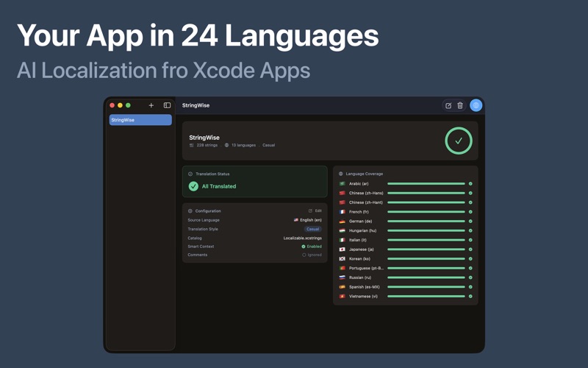588x368 pixels.
Task: Click the Chinese (zh-Hant) flag icon
Action: tap(342, 202)
